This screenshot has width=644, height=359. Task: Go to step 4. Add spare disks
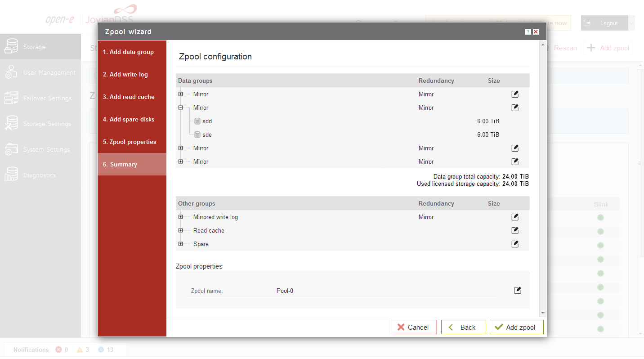click(132, 119)
